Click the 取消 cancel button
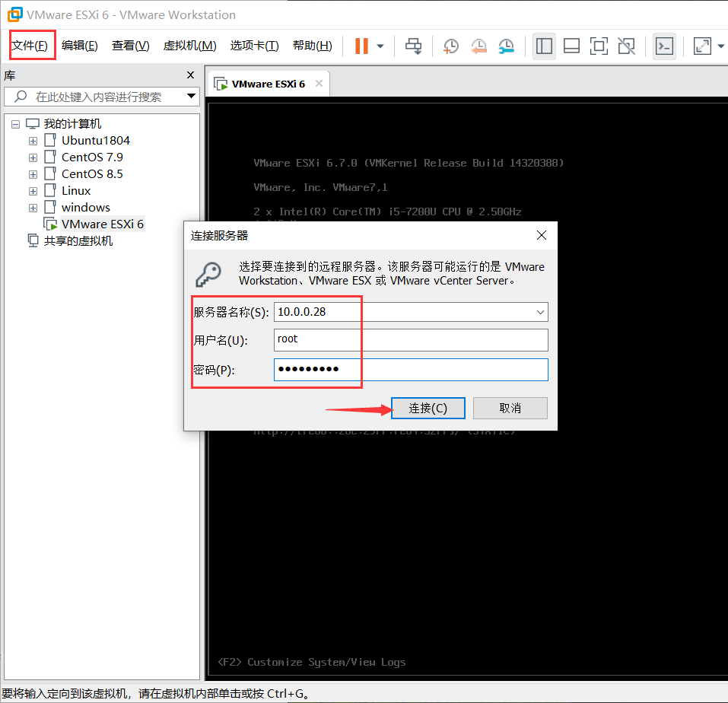This screenshot has width=728, height=703. 510,408
